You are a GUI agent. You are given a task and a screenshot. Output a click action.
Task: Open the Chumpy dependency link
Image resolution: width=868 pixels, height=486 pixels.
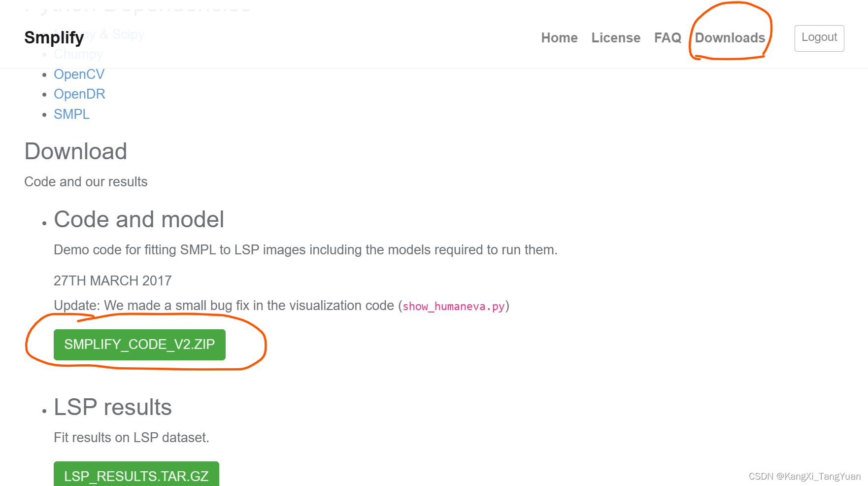[78, 54]
